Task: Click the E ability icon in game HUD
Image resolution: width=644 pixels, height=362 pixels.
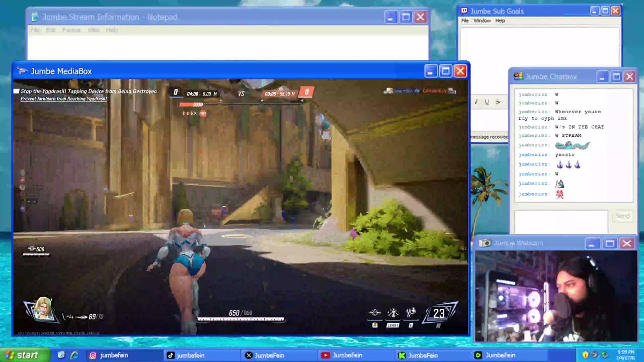Action: (x=411, y=313)
